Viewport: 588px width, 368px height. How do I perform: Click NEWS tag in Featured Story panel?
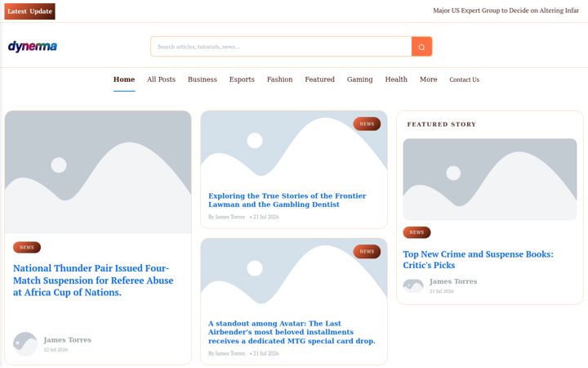pyautogui.click(x=416, y=232)
